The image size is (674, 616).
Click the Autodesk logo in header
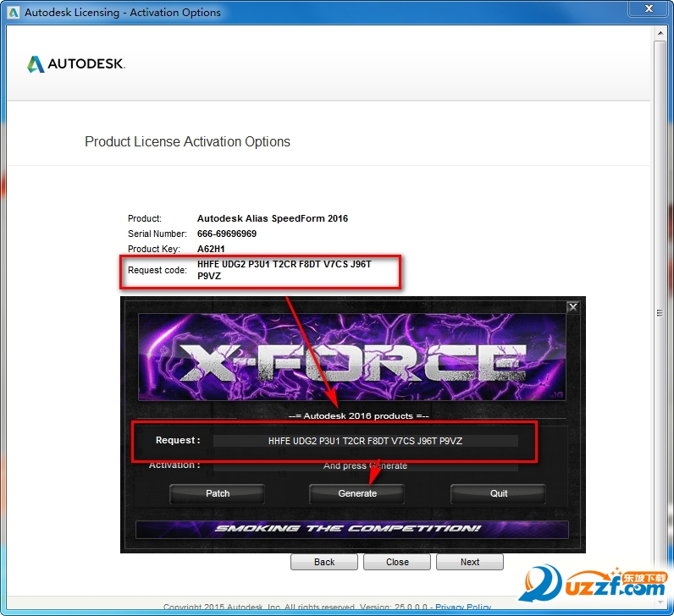[x=76, y=64]
